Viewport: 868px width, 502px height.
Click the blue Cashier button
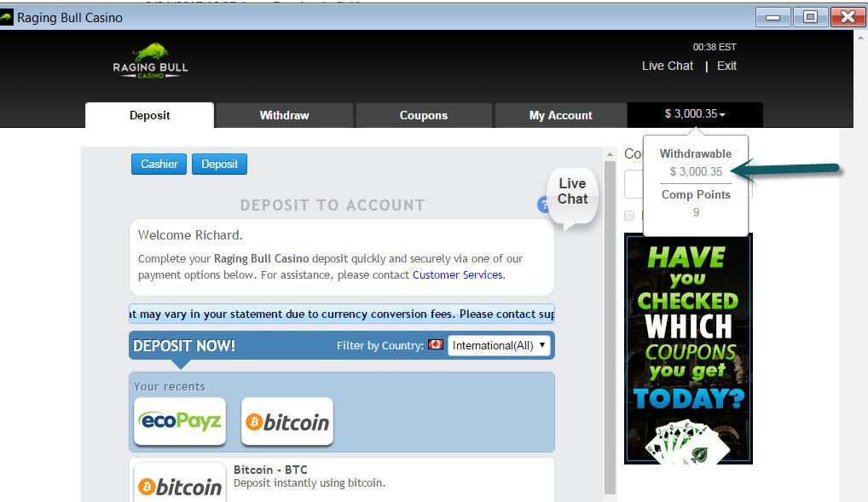(159, 164)
